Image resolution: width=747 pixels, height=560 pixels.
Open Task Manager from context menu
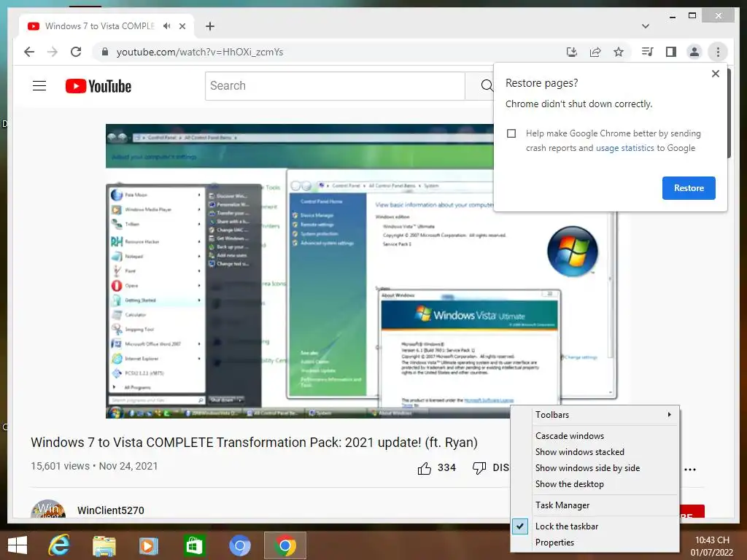595,505
